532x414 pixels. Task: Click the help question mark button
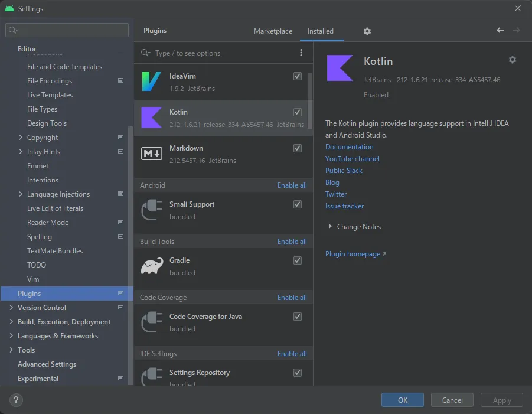(16, 400)
